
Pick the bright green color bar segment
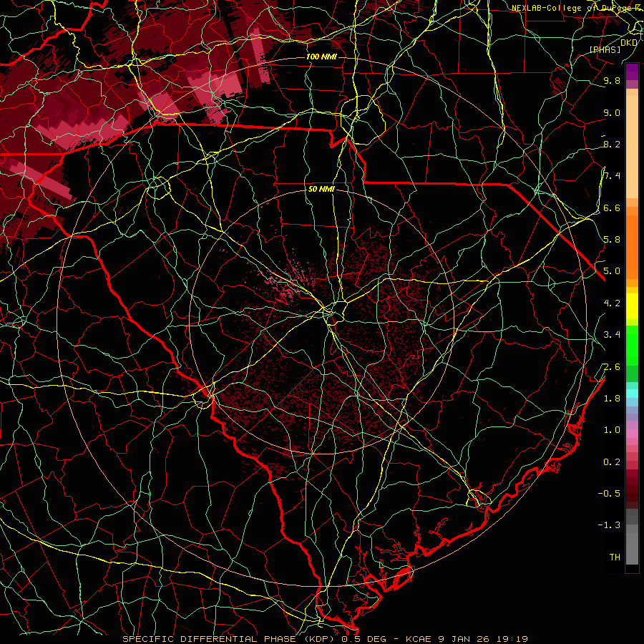point(632,344)
